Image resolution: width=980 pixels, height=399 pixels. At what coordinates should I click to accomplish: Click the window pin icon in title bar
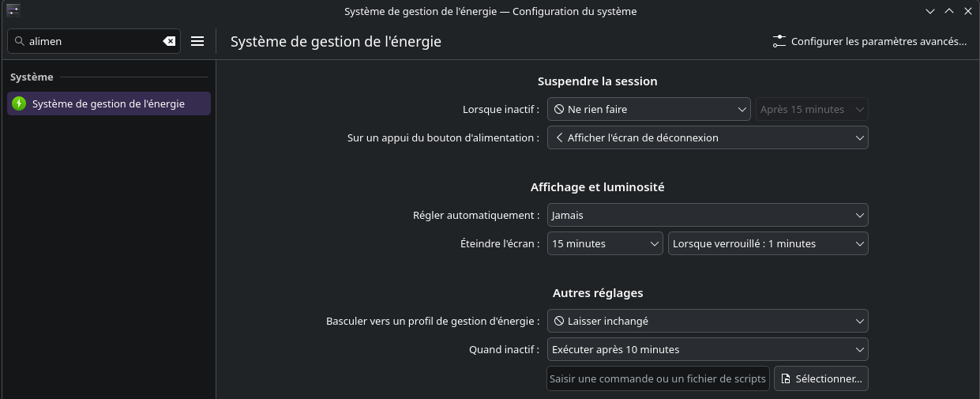click(13, 11)
